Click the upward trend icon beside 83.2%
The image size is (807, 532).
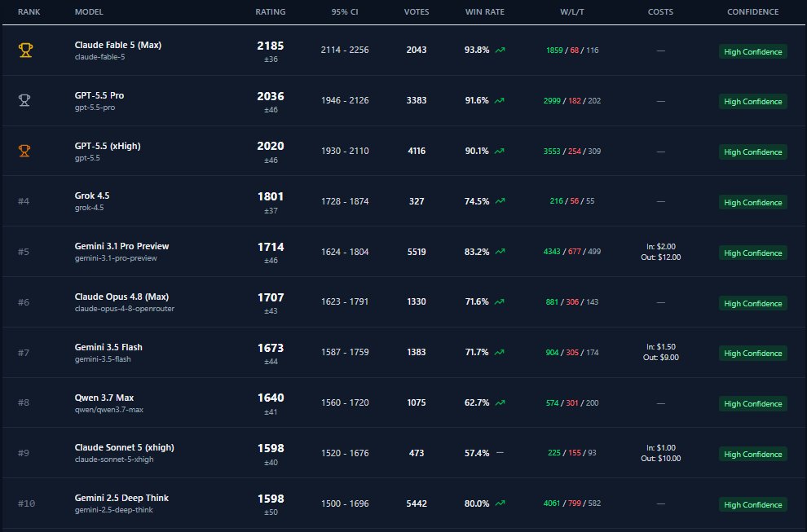[x=500, y=252]
